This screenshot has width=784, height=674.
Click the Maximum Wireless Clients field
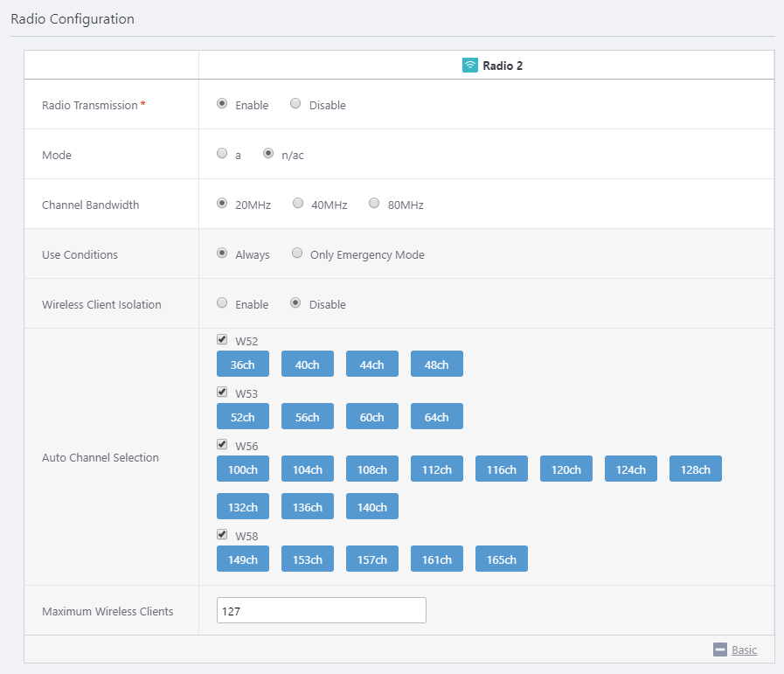coord(322,610)
